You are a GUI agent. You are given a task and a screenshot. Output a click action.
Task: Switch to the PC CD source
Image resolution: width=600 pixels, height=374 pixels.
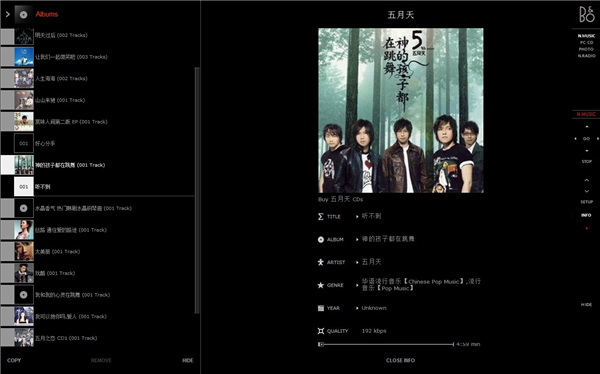586,42
